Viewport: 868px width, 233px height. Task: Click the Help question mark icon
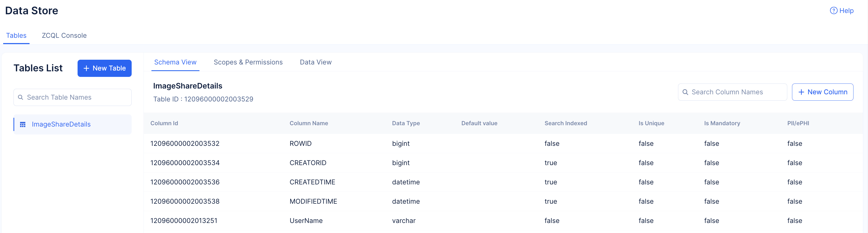[833, 11]
